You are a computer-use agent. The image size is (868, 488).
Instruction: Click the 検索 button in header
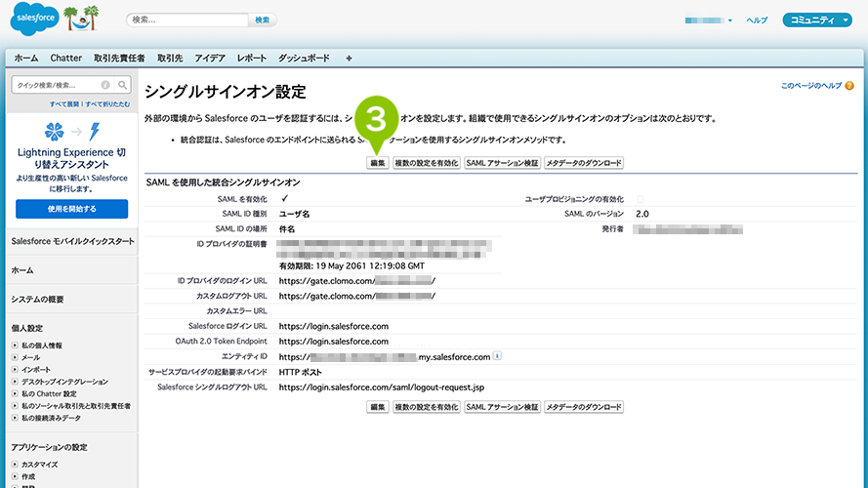point(263,20)
